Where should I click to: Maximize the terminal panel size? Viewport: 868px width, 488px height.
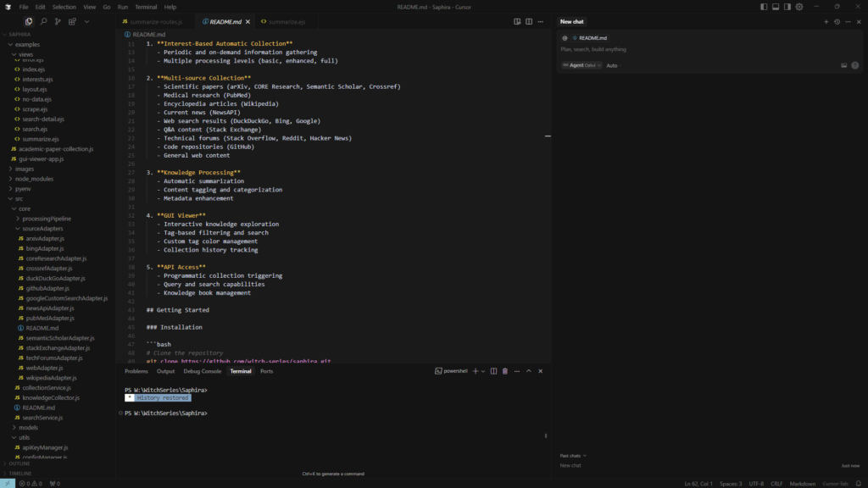529,371
